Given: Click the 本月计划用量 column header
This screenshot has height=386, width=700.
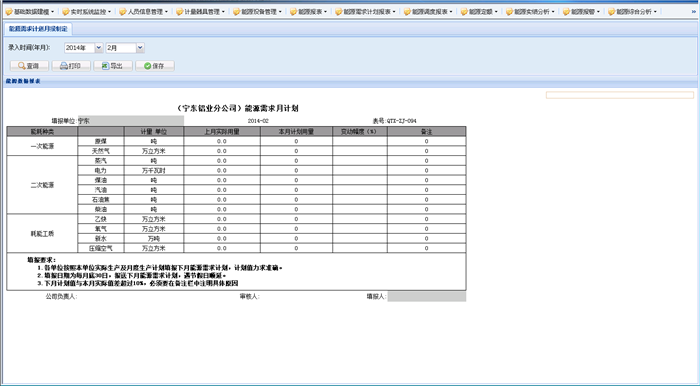Looking at the screenshot, I should point(296,132).
